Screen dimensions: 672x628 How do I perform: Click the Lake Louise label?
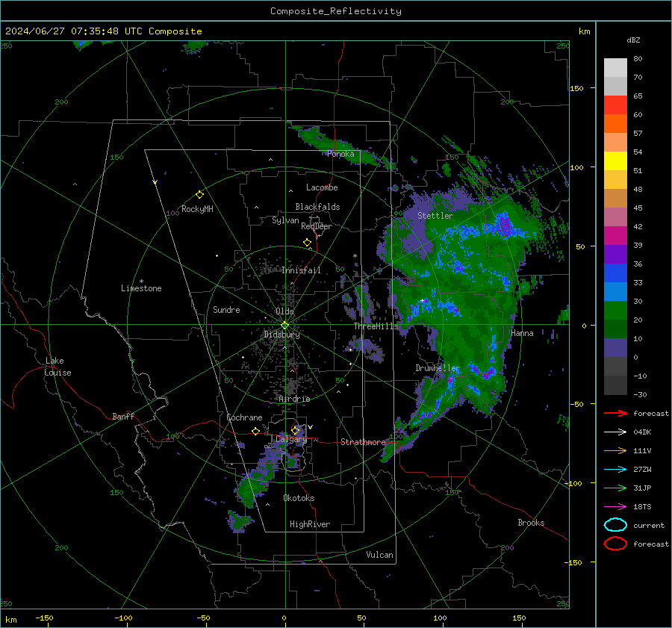pyautogui.click(x=57, y=367)
